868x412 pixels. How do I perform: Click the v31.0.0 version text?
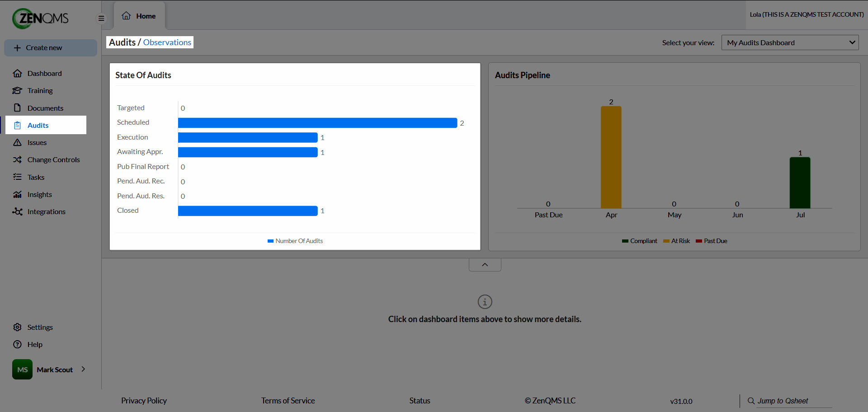click(x=681, y=401)
